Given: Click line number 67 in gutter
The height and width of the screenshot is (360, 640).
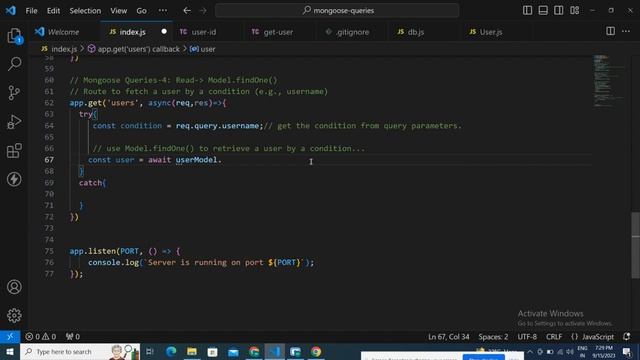Looking at the screenshot, I should pos(49,160).
